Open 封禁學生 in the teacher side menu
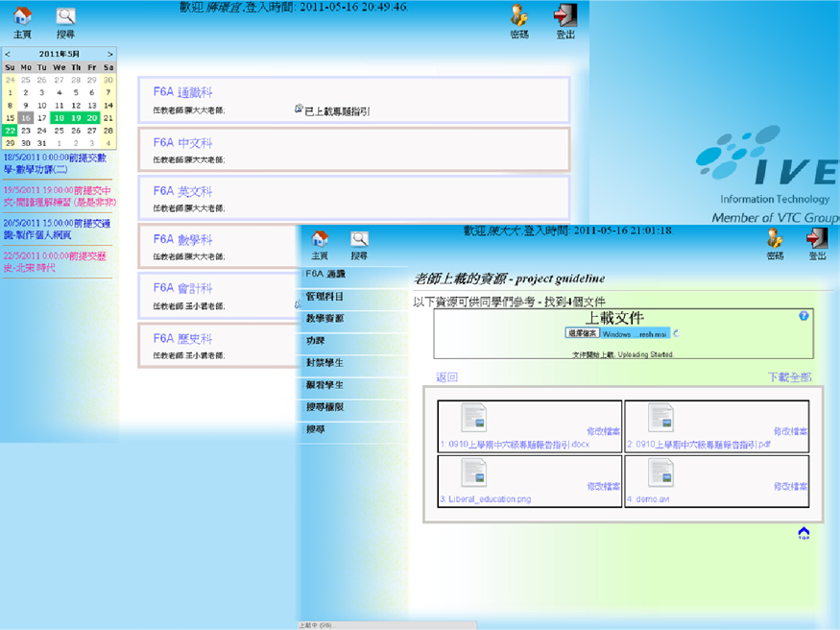 [324, 363]
